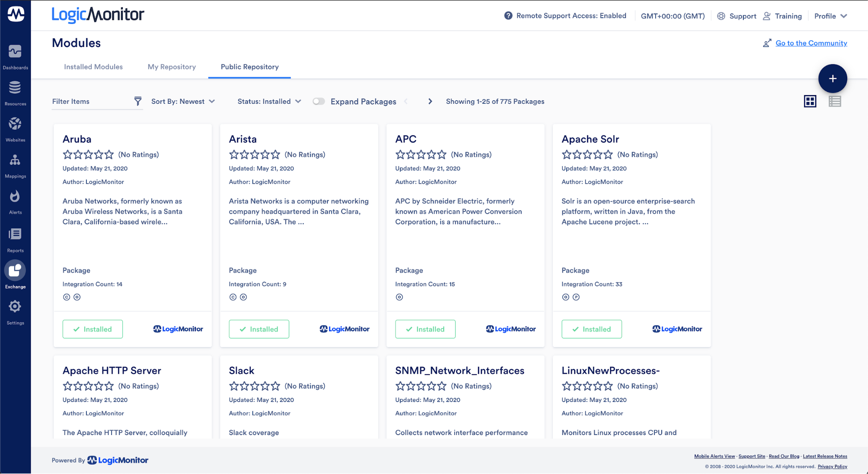Viewport: 868px width, 474px height.
Task: Expand the Profile menu
Action: pyautogui.click(x=830, y=16)
